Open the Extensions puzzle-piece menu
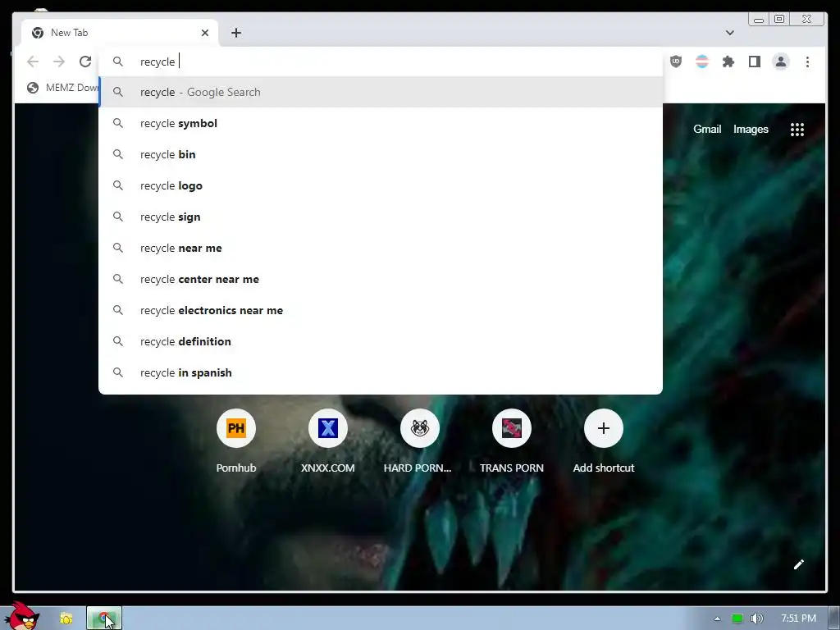840x630 pixels. (728, 62)
